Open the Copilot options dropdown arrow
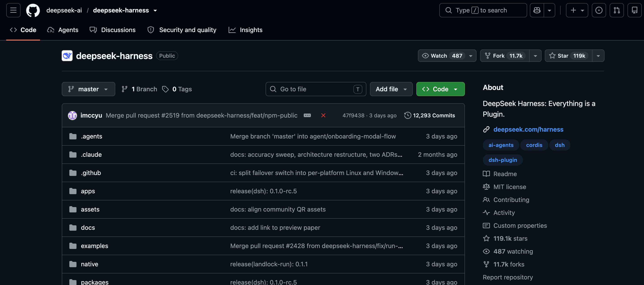Screen dimensions: 644x285 (549, 10)
